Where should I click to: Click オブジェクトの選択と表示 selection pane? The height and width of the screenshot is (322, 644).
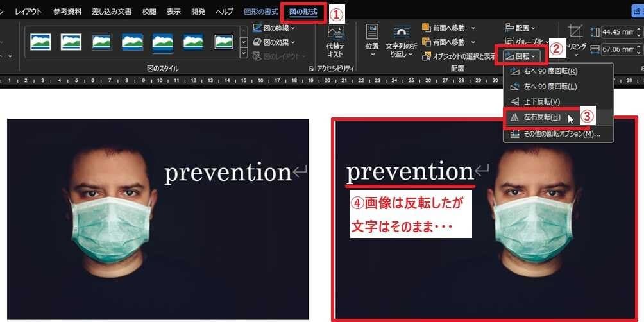[457, 56]
